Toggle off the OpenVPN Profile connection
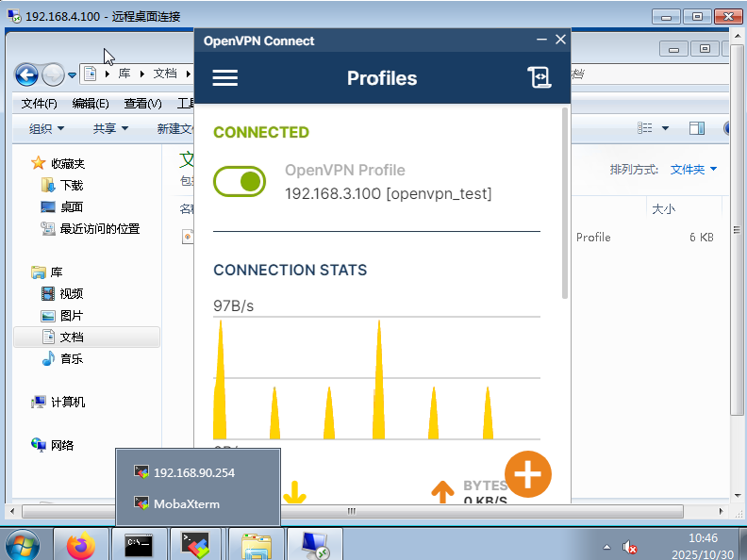This screenshot has height=560, width=747. click(241, 182)
